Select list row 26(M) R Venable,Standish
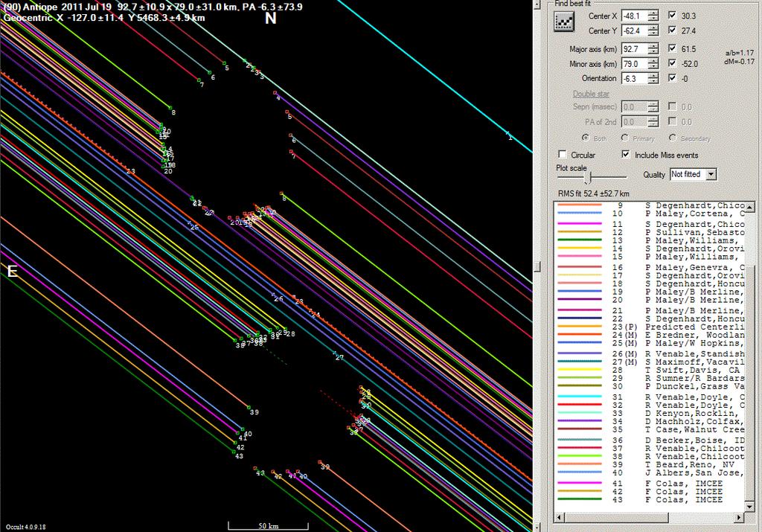The width and height of the screenshot is (762, 532). pos(649,354)
